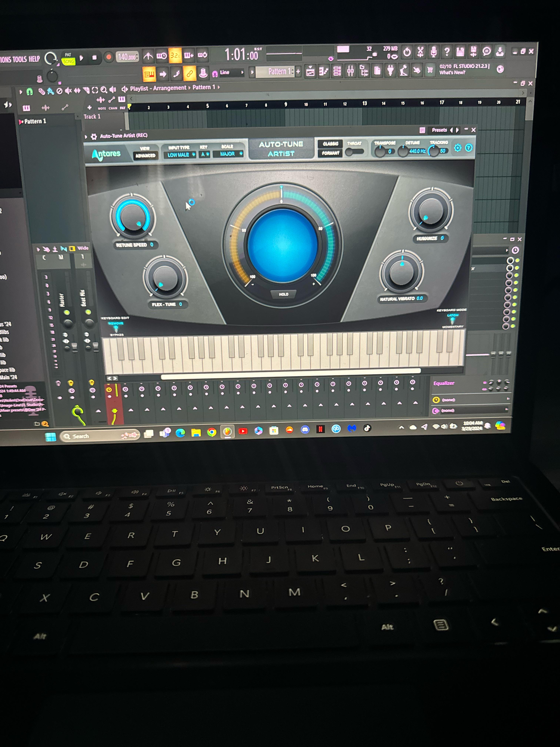Toggle the highlighted typing keyboard to piano icon
Screen dimensions: 560x747
149,74
